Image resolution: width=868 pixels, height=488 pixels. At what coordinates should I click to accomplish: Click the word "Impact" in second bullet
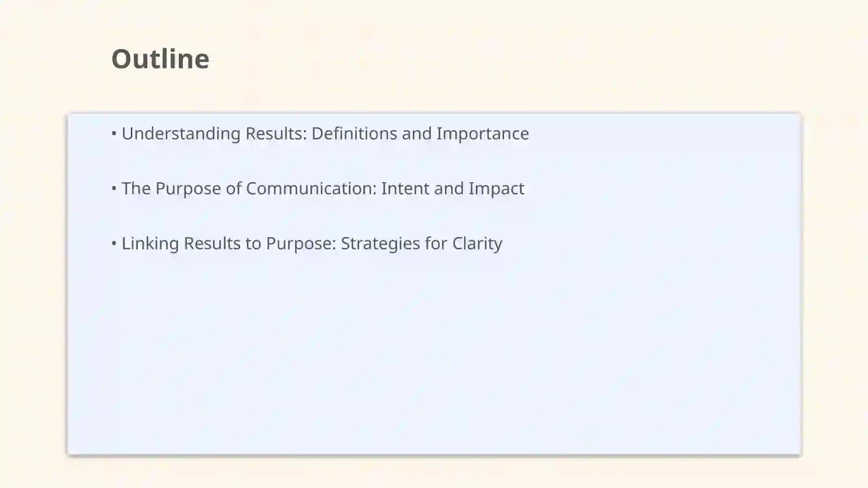496,189
